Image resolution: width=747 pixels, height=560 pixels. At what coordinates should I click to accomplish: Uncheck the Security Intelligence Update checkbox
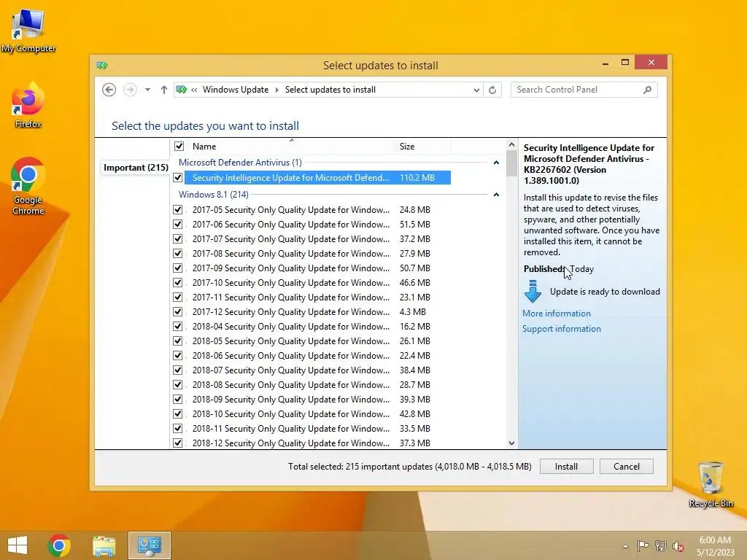(x=178, y=178)
